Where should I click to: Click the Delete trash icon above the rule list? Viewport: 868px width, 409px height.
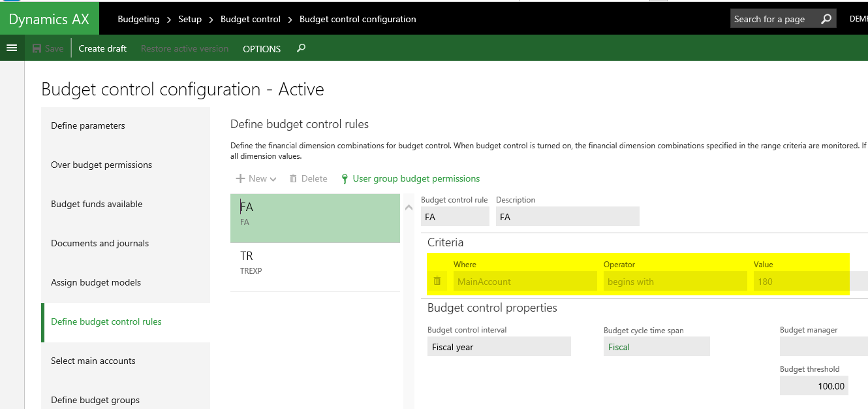coord(293,178)
